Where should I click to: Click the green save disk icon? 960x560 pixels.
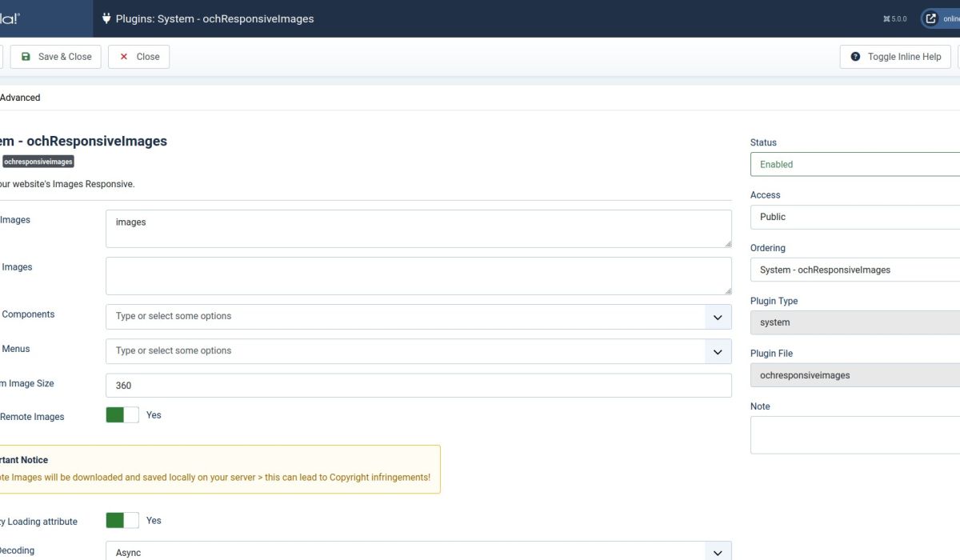tap(26, 57)
